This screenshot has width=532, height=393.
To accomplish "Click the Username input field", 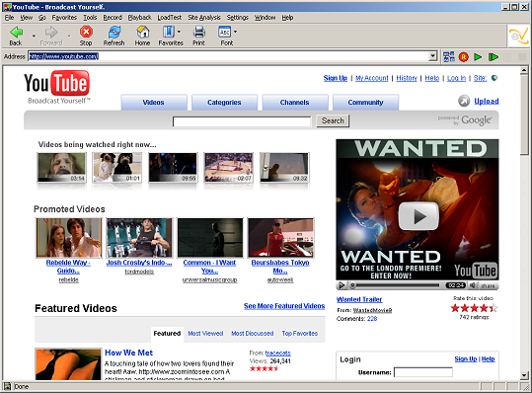I will point(423,372).
